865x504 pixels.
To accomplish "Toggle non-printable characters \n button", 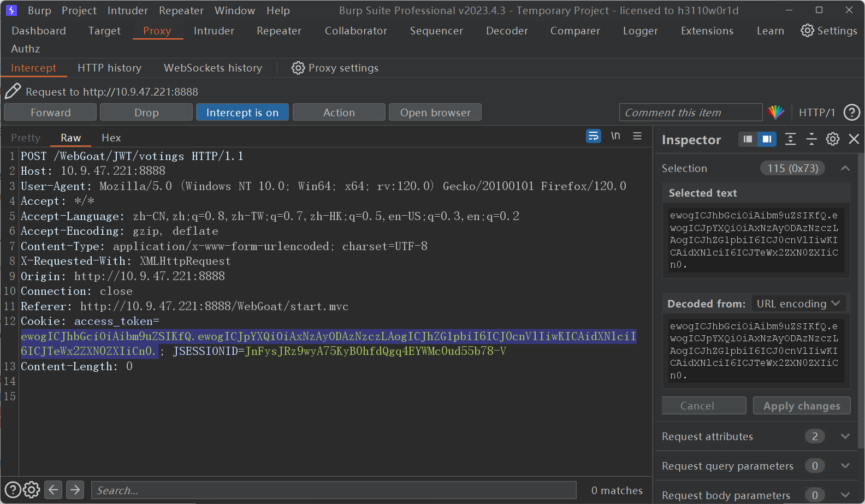I will [x=615, y=136].
